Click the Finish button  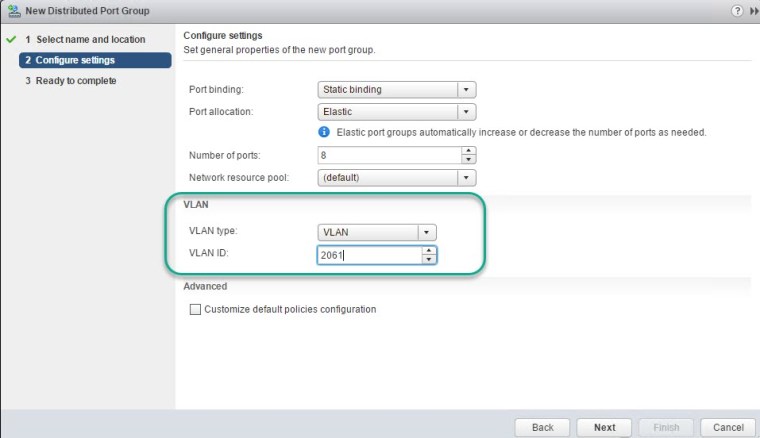click(x=666, y=427)
